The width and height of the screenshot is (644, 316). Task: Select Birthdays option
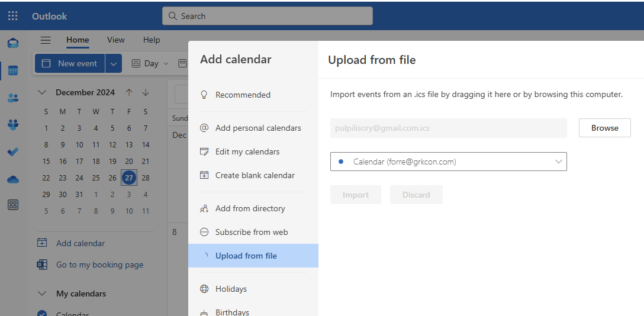pyautogui.click(x=253, y=311)
